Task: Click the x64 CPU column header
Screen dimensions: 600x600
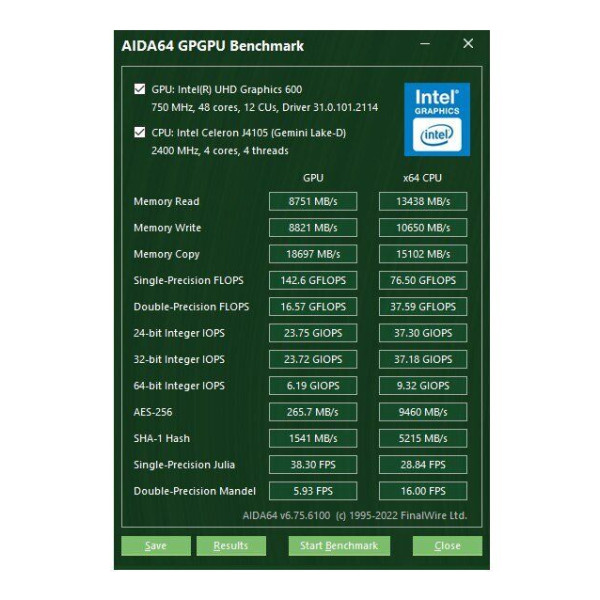Action: 422,178
